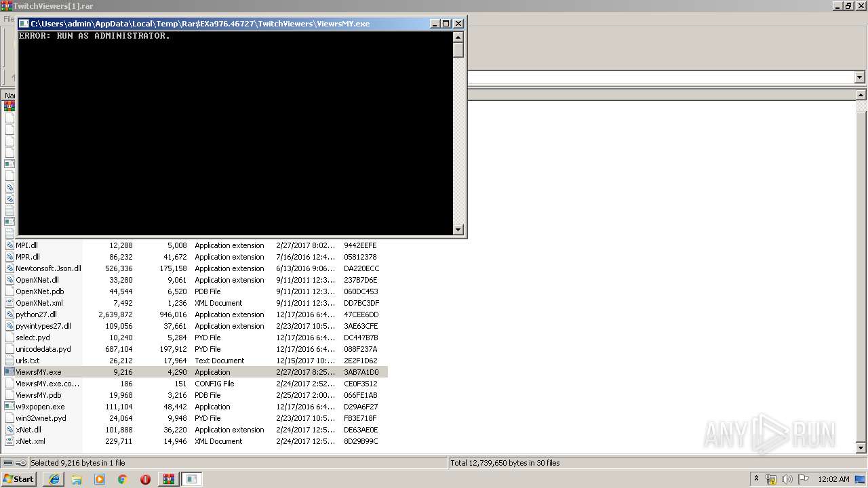Click size value 2,639,872 for python27.dll

click(115, 314)
